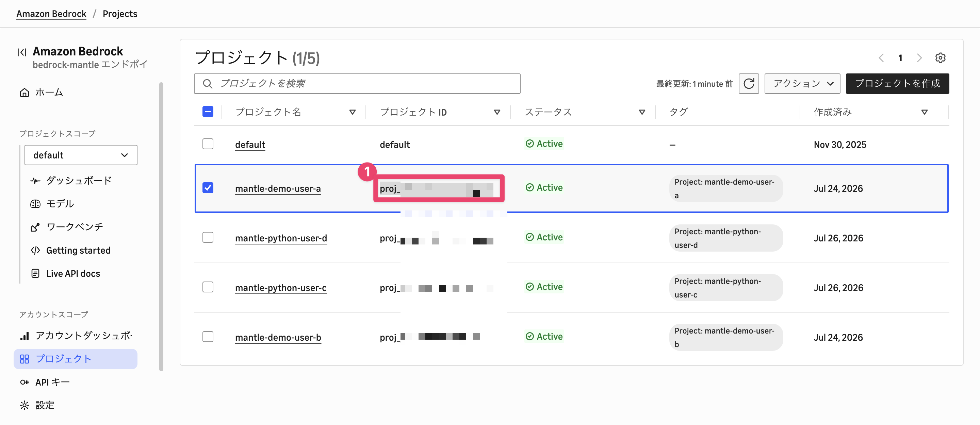980x425 pixels.
Task: Refresh the projects list
Action: click(x=748, y=84)
